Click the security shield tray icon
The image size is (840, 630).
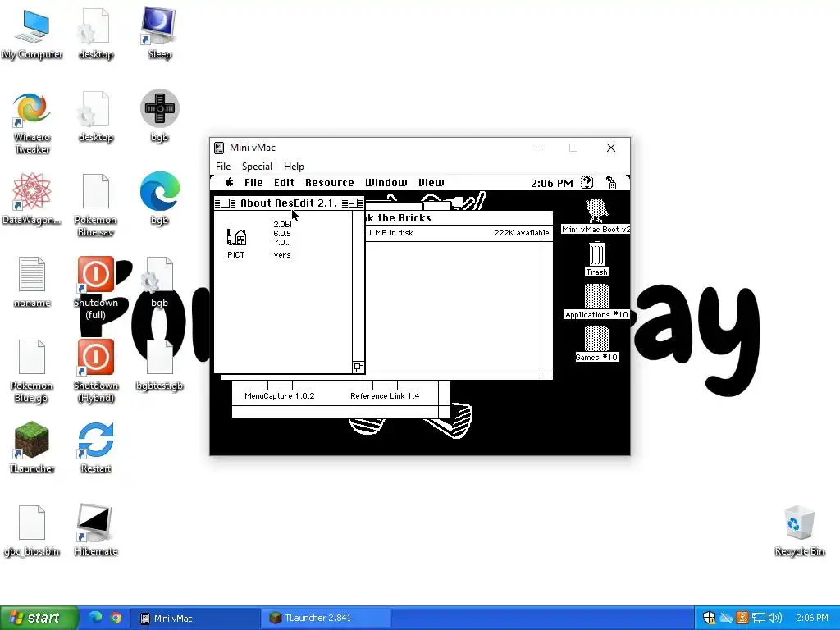pos(709,618)
